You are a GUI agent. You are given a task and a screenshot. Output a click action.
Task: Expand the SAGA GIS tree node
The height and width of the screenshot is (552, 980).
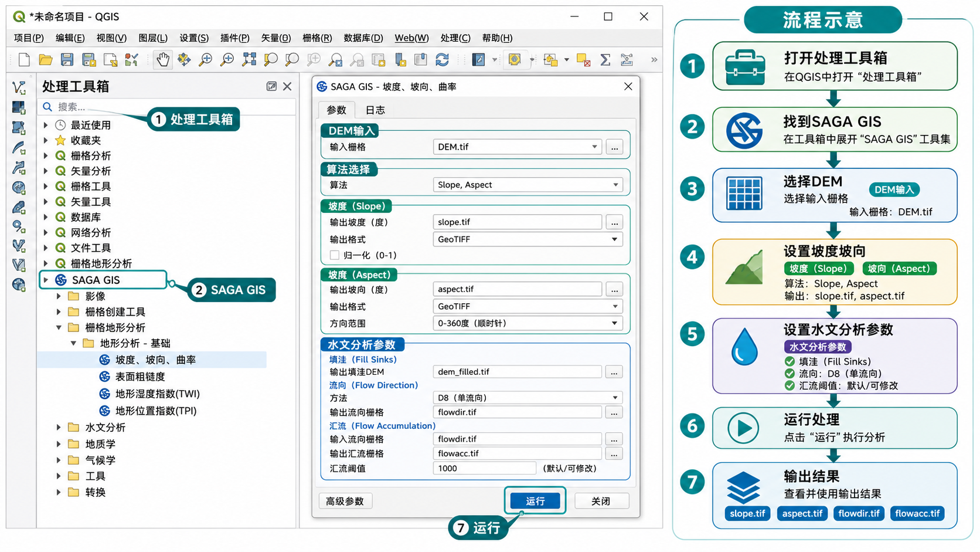(x=46, y=280)
